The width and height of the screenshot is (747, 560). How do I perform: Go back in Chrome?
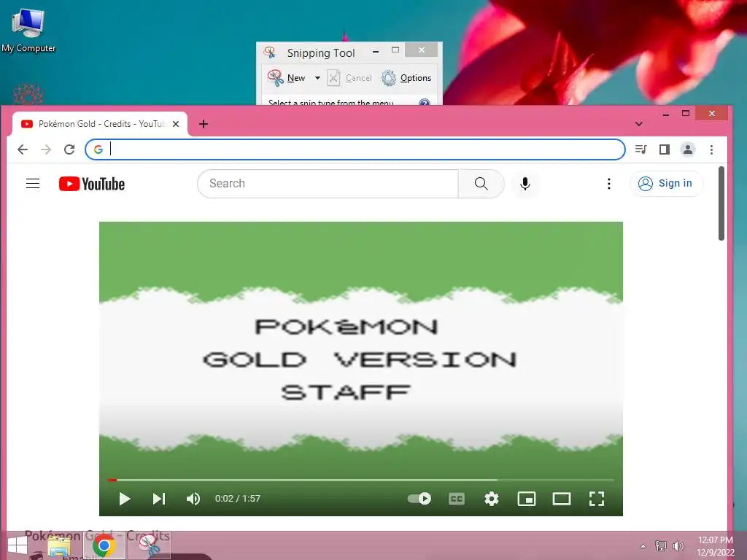tap(23, 149)
